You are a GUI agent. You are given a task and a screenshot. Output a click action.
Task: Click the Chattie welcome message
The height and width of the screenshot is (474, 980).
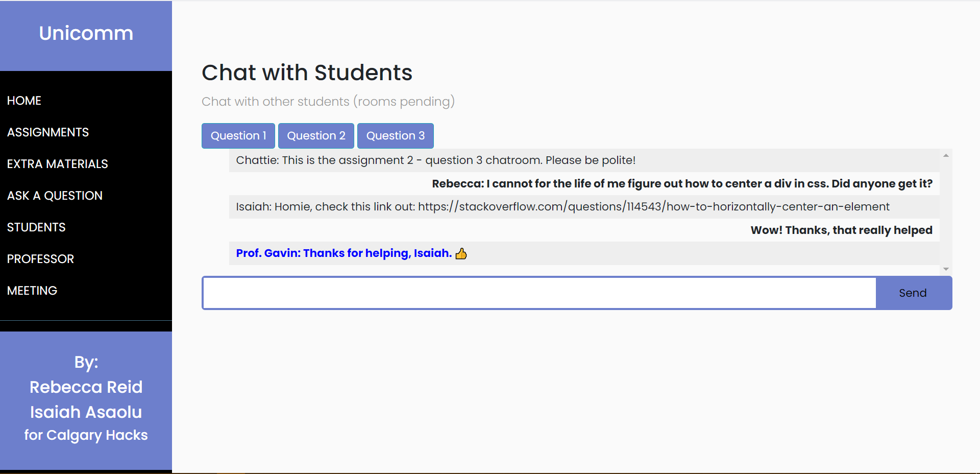435,160
